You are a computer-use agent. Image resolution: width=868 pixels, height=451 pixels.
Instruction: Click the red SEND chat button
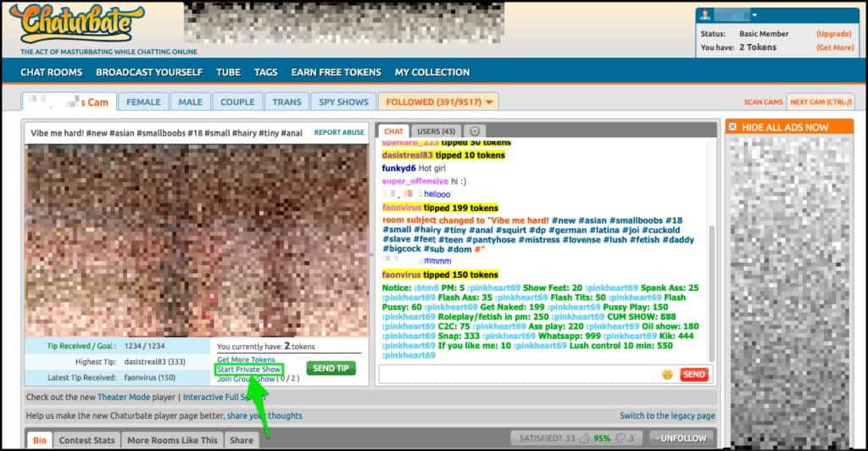(693, 375)
